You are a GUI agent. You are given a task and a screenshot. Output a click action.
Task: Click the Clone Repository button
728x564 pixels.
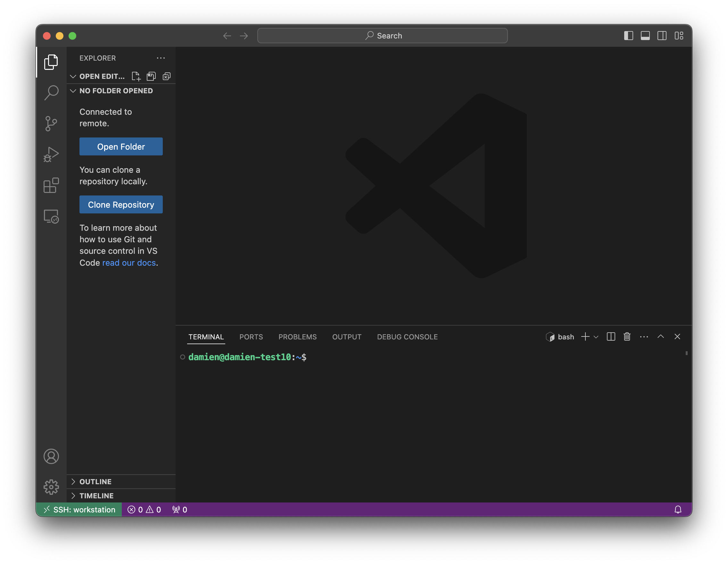(121, 205)
